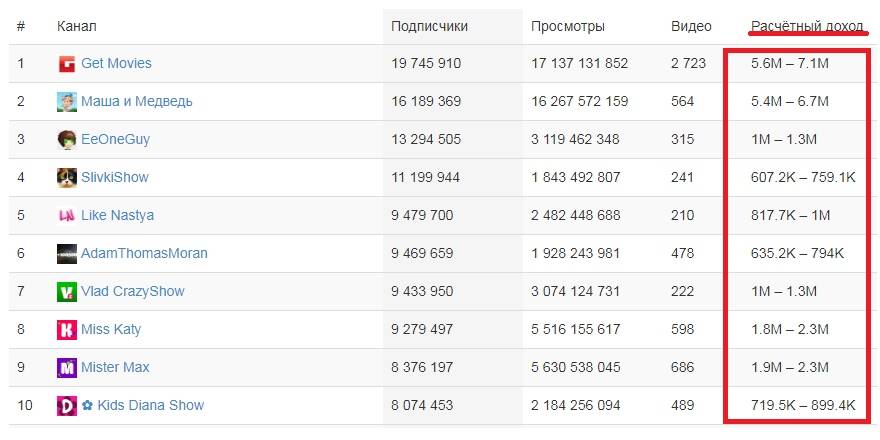Sort table by Подписчики column header
Viewport: 880px width, 440px height.
(x=429, y=26)
